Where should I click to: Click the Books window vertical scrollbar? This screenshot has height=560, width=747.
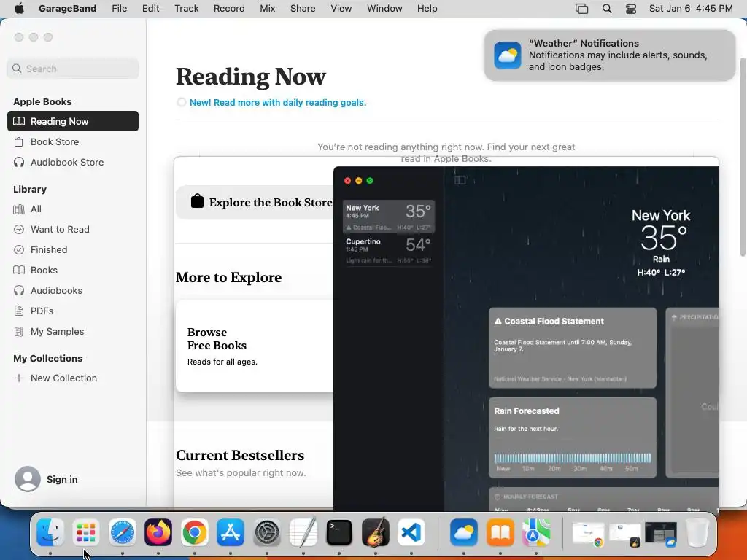coord(743,157)
